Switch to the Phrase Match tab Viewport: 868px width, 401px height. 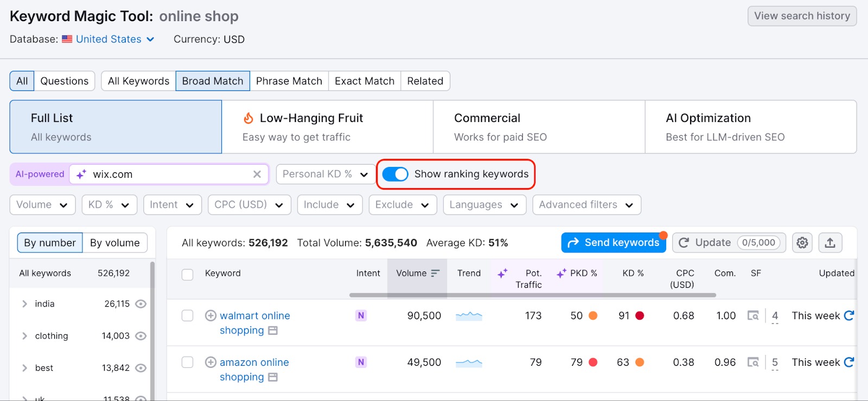[x=289, y=81]
